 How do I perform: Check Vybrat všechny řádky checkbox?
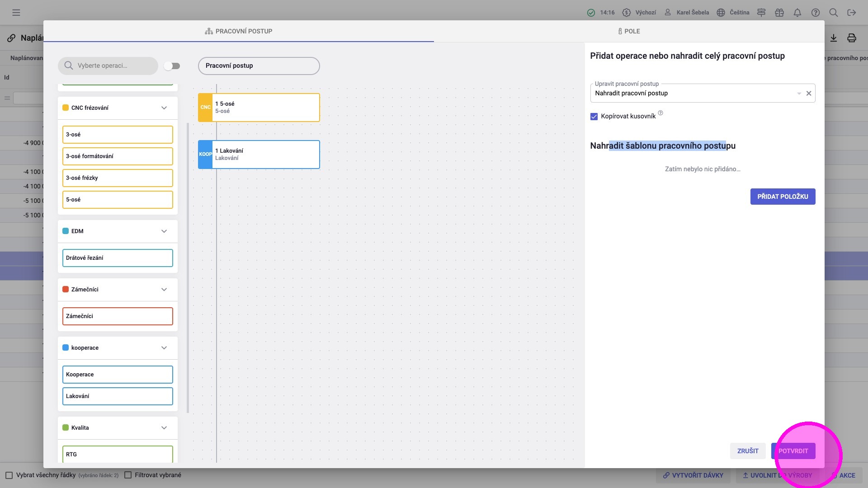(x=9, y=475)
